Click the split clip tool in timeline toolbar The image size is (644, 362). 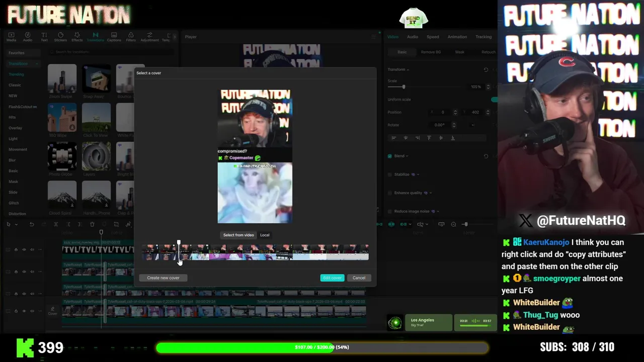56,224
